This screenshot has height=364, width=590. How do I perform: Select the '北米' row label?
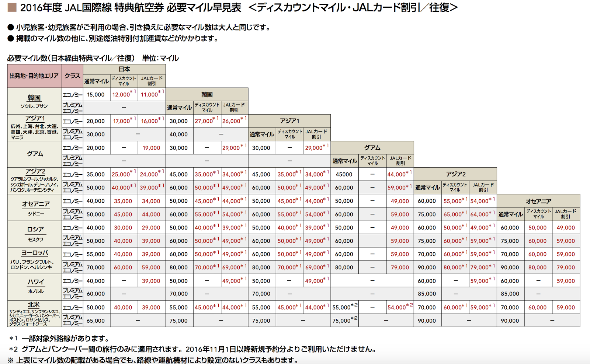34,305
